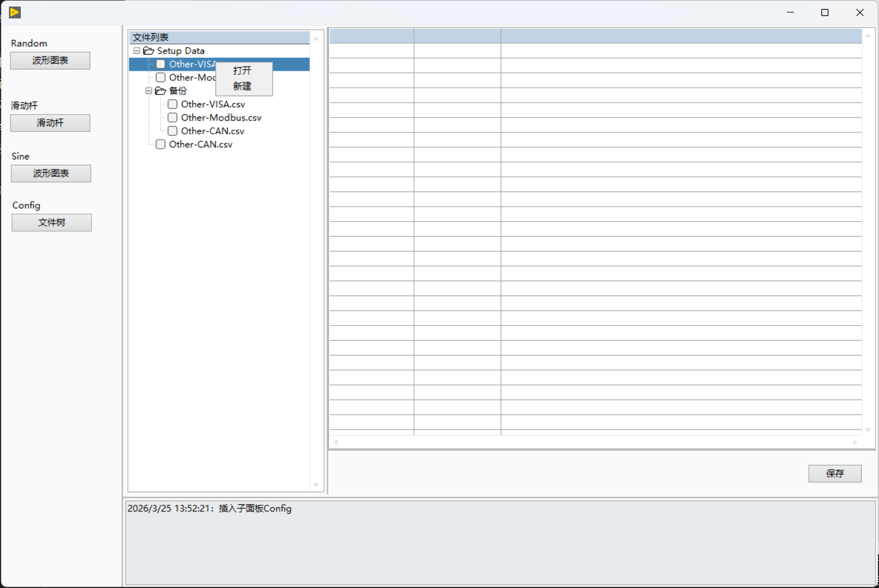Select the Setup Data root item
The width and height of the screenshot is (879, 588).
tap(181, 51)
